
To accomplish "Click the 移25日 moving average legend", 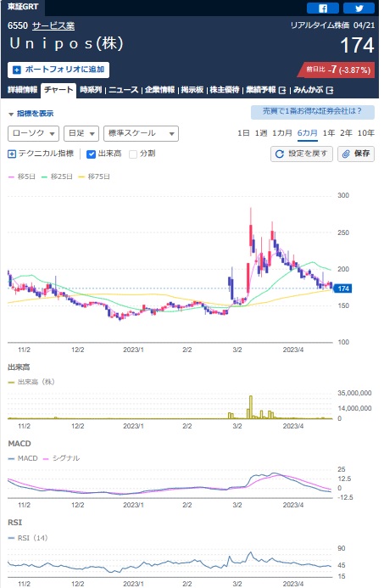I will point(57,176).
